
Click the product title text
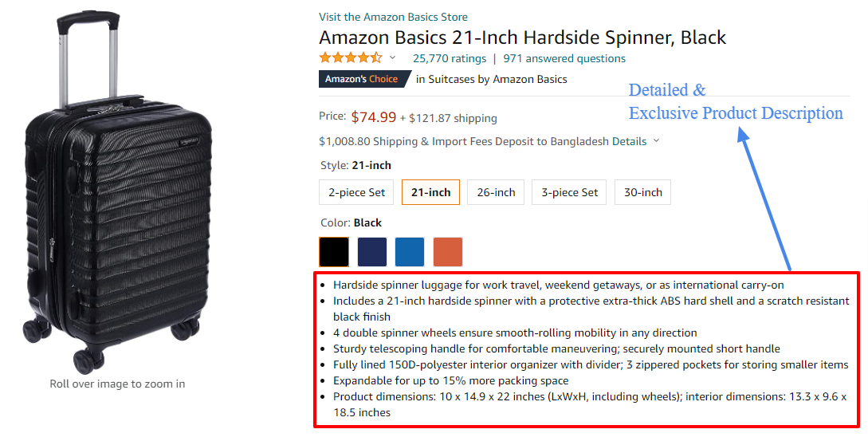522,37
